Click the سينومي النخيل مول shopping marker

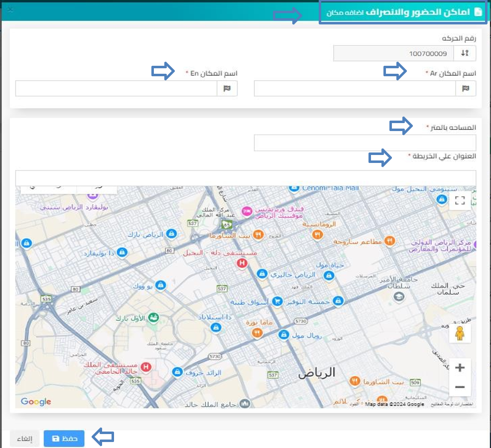[442, 199]
